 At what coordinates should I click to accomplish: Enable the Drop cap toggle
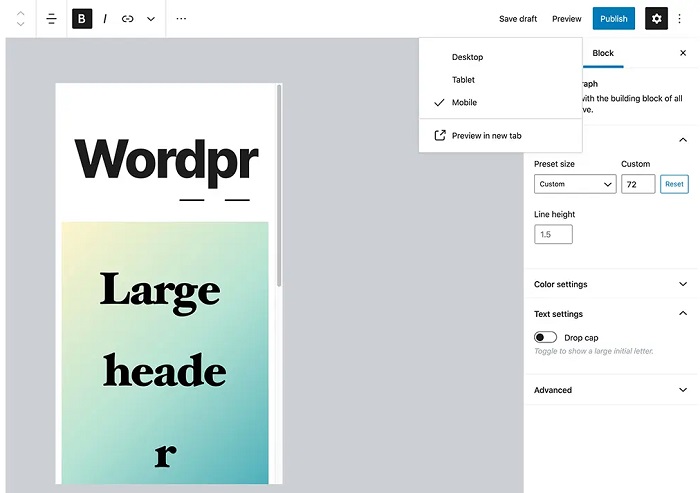point(545,337)
